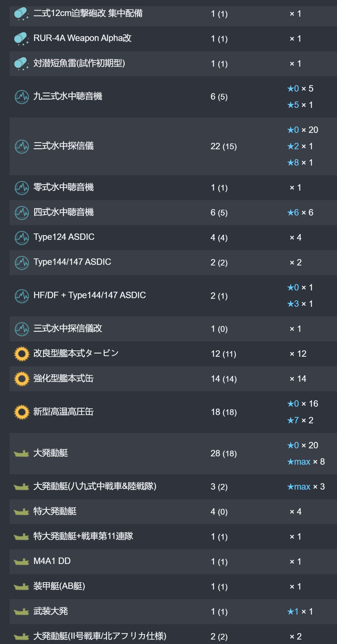Click the engine gear icon for 改良型艦本式タービン

coord(21,354)
